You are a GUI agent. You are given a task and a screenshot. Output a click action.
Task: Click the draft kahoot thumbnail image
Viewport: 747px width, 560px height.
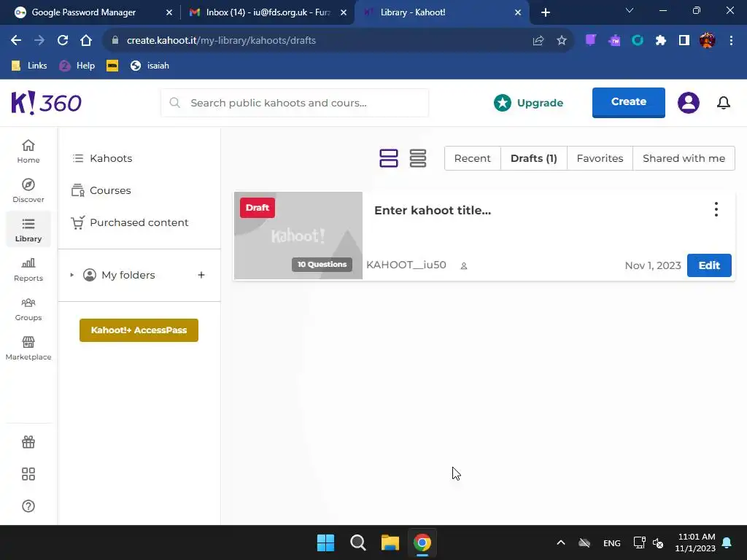click(298, 236)
